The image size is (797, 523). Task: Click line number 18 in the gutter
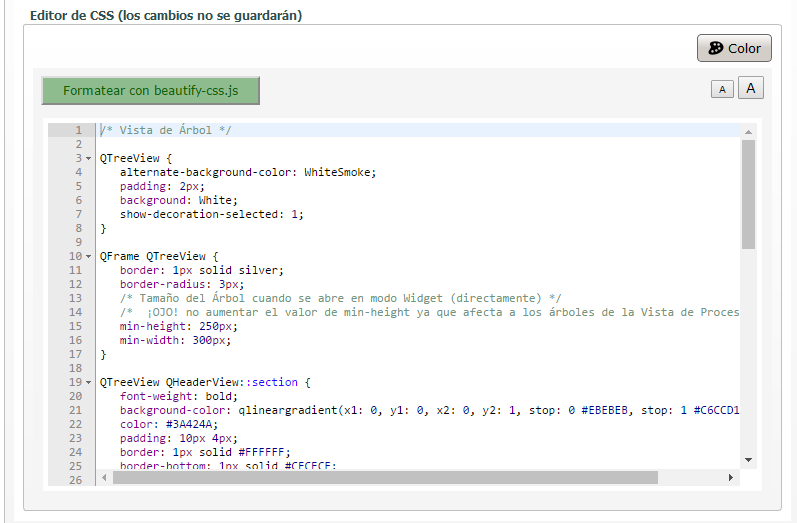75,368
